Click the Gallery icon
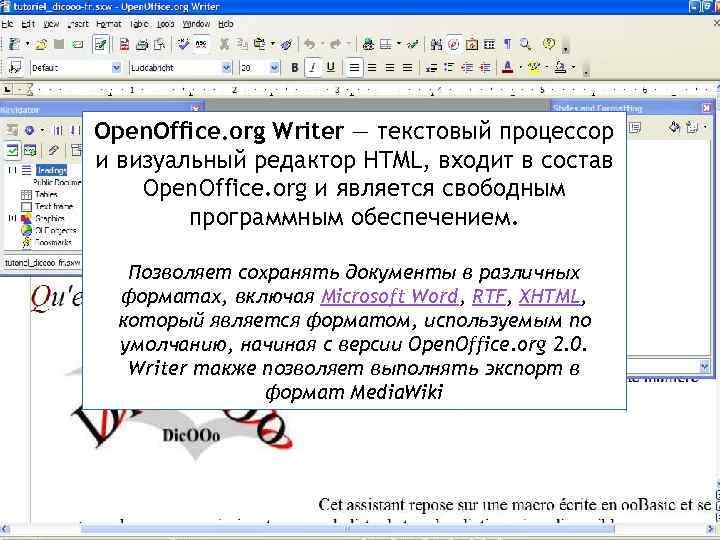 pos(472,45)
